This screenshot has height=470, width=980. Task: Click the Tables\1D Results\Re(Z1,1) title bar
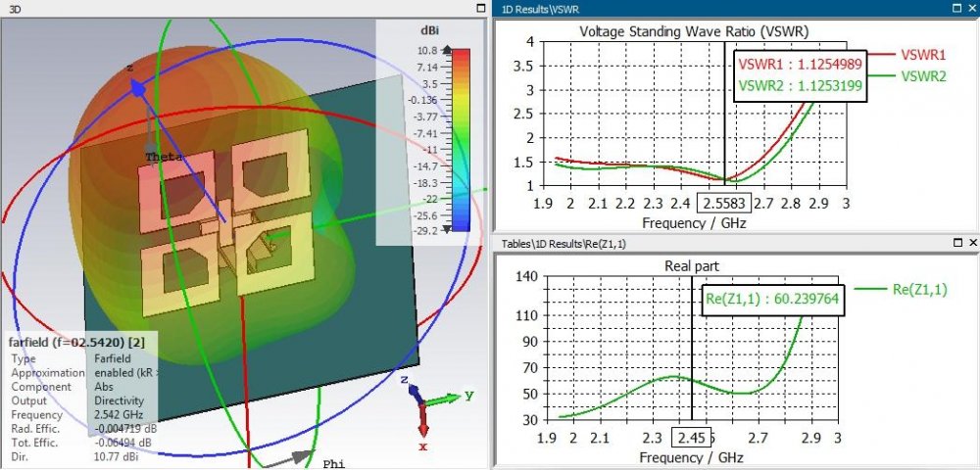coord(736,244)
